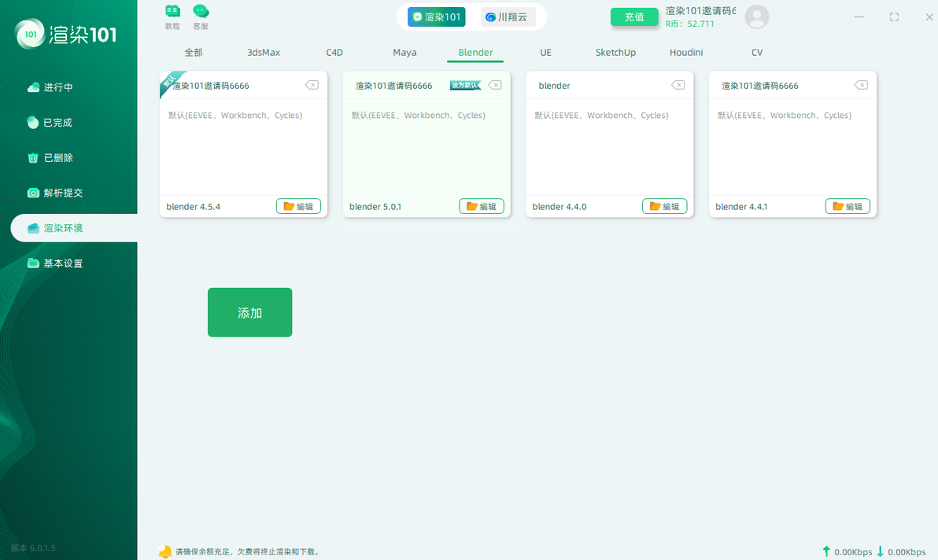
Task: Edit the blender 5.0.1 environment
Action: click(482, 206)
